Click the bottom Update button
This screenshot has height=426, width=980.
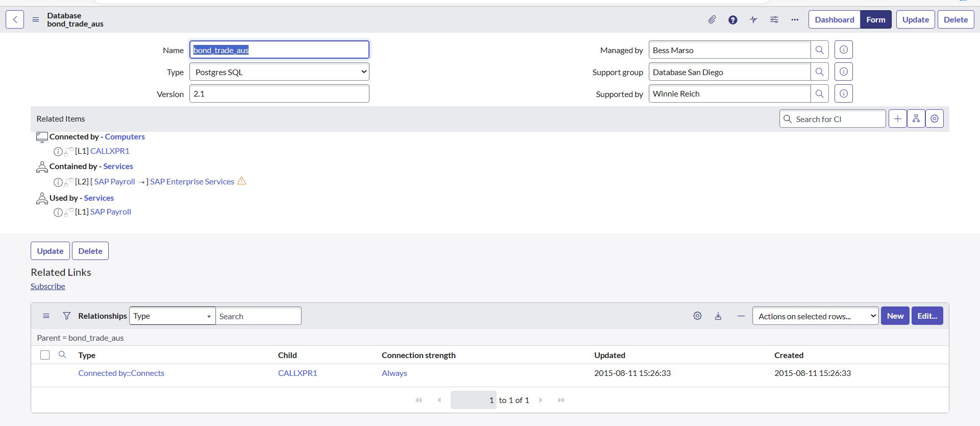(x=50, y=251)
